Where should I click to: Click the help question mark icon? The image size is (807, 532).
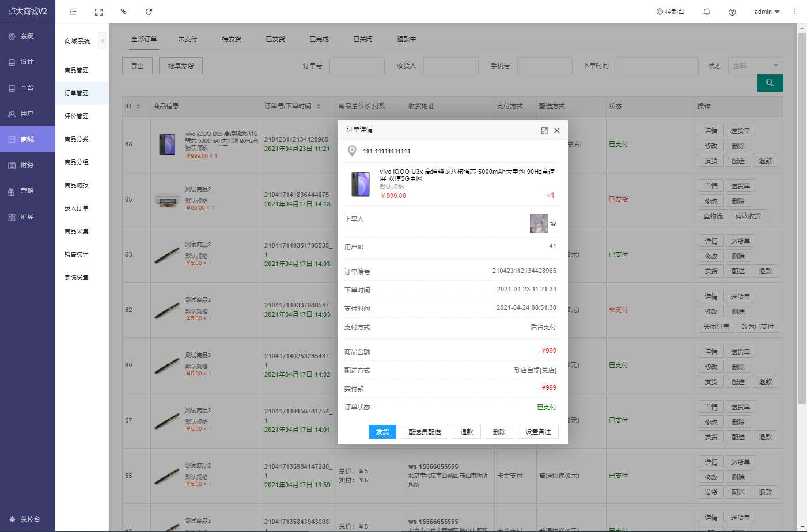pyautogui.click(x=732, y=12)
